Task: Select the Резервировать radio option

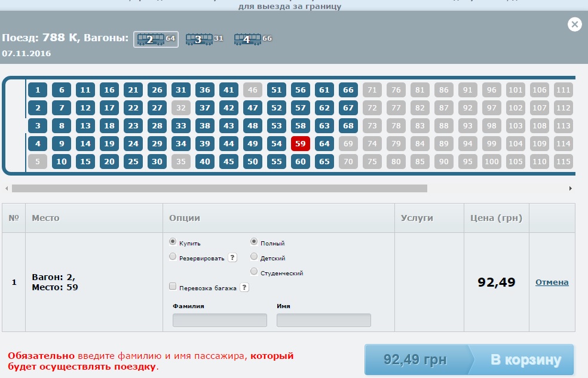Action: pyautogui.click(x=173, y=257)
